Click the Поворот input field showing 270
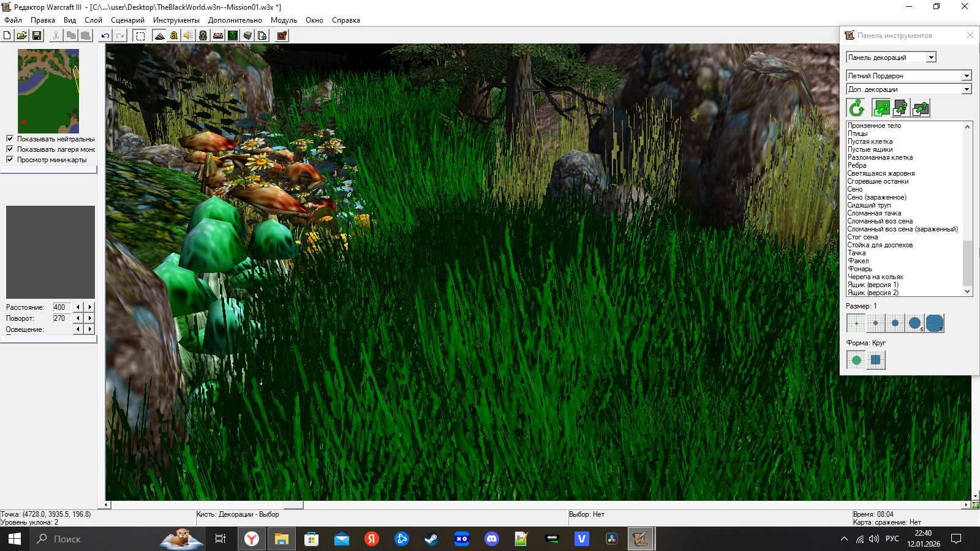 62,318
